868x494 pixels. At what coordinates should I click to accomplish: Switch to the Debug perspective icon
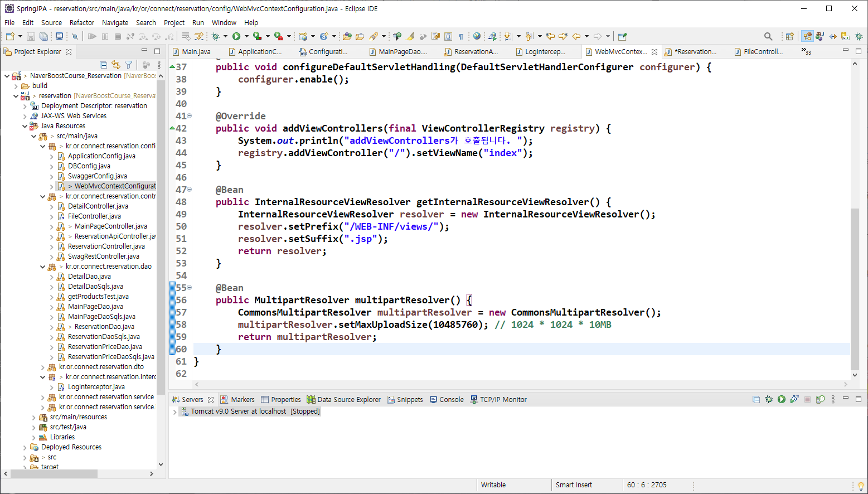(x=859, y=36)
